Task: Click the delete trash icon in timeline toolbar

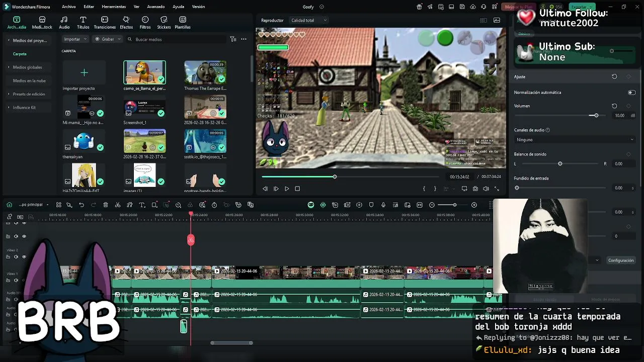Action: tap(105, 205)
